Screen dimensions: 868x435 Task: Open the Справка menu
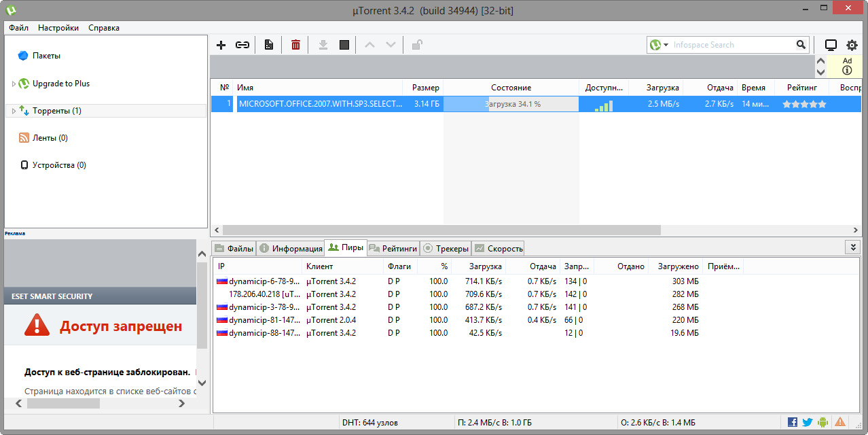coord(104,28)
